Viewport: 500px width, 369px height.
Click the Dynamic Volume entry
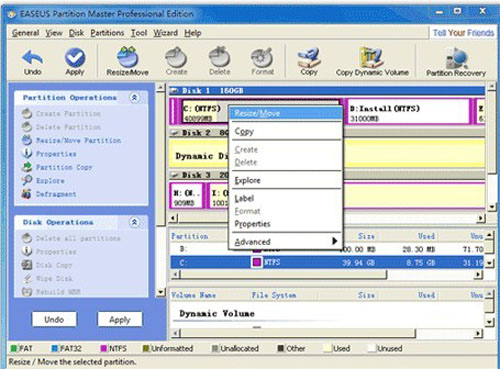(x=217, y=313)
